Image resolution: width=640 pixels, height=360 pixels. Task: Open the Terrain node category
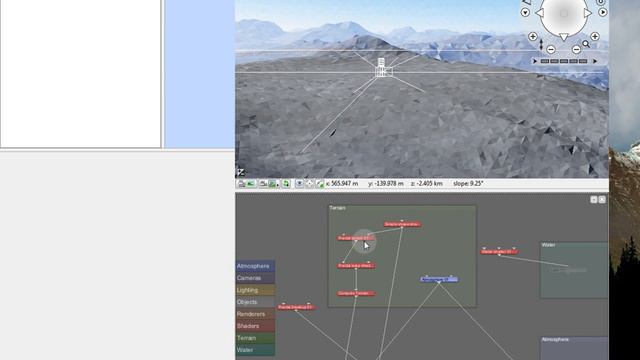(255, 338)
